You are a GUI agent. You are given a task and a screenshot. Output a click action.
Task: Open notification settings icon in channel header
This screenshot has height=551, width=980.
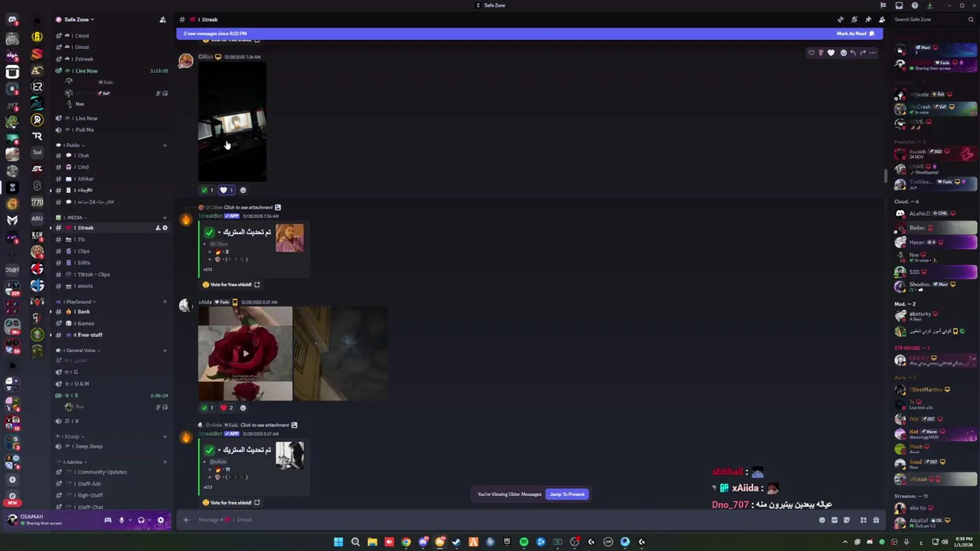point(854,19)
